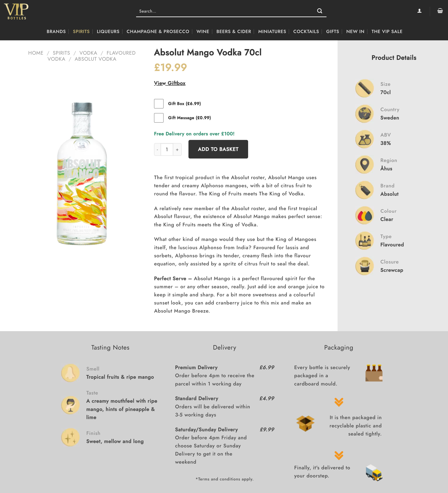Click Add to Basket button
This screenshot has height=493, width=448.
218,149
